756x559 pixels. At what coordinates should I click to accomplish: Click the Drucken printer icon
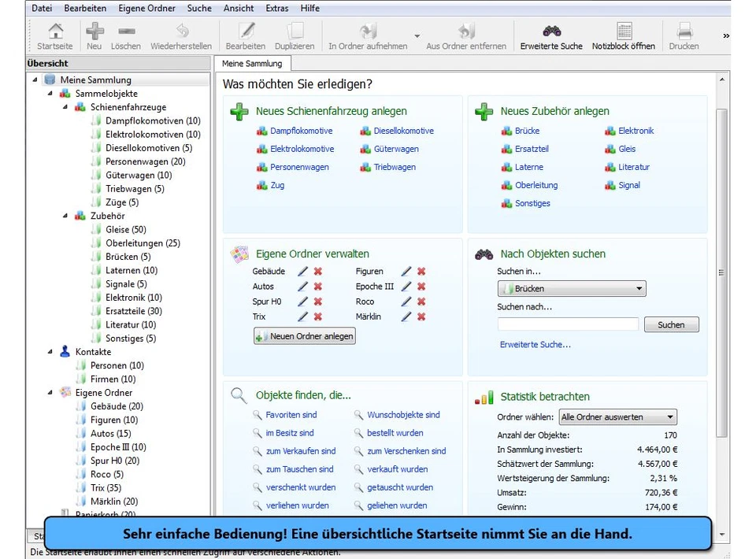click(684, 31)
